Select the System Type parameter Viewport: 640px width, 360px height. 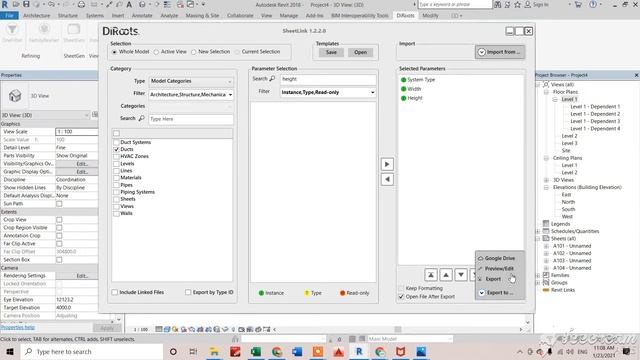421,80
